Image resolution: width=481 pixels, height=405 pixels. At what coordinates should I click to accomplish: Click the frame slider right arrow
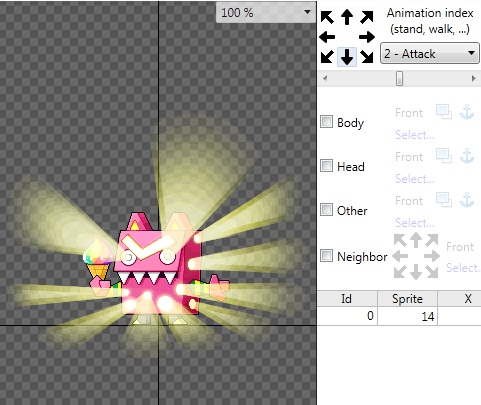(473, 79)
